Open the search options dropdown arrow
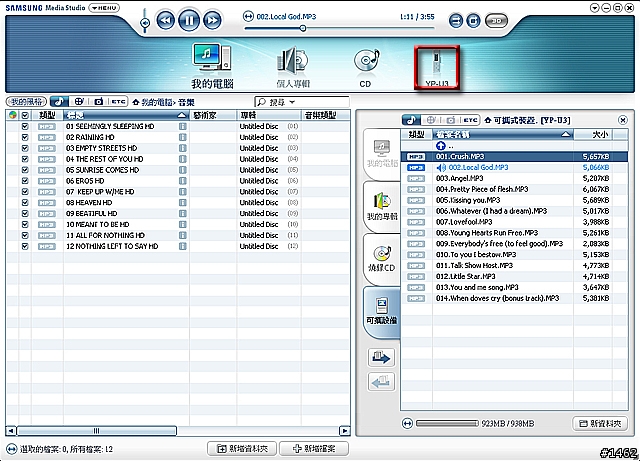Viewport: 640px width, 461px height. pyautogui.click(x=292, y=102)
